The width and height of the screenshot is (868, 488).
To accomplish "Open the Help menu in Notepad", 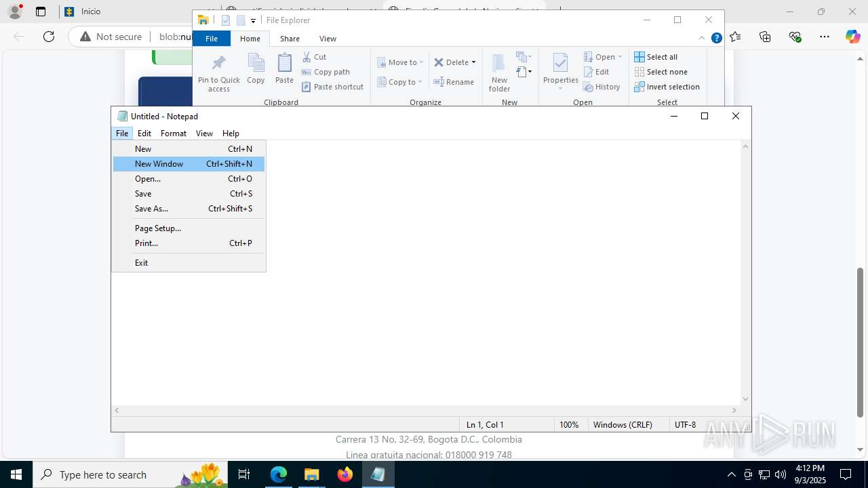I will [231, 134].
